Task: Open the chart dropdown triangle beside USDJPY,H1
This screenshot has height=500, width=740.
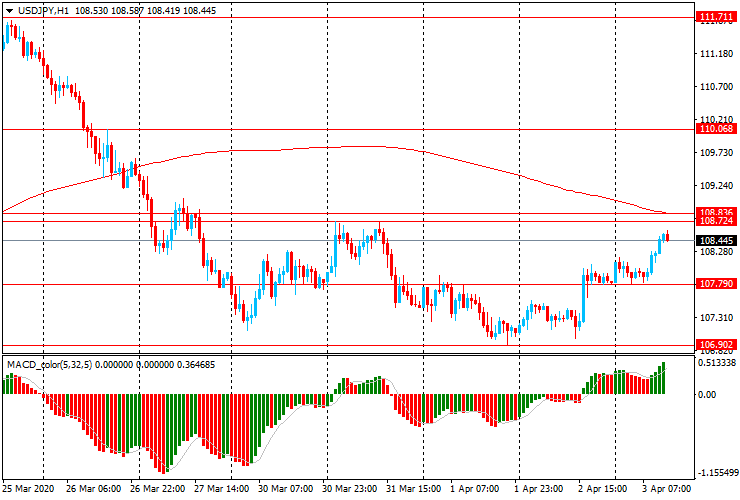Action: [9, 11]
